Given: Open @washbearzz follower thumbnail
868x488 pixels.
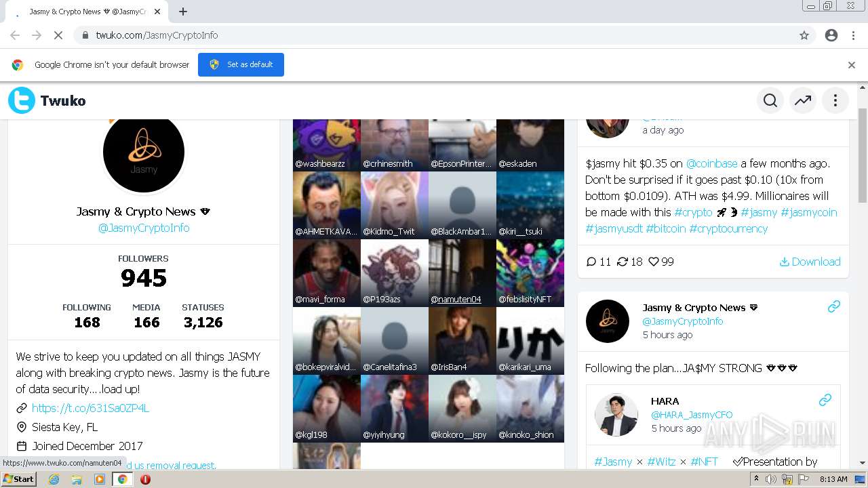Looking at the screenshot, I should coord(327,145).
